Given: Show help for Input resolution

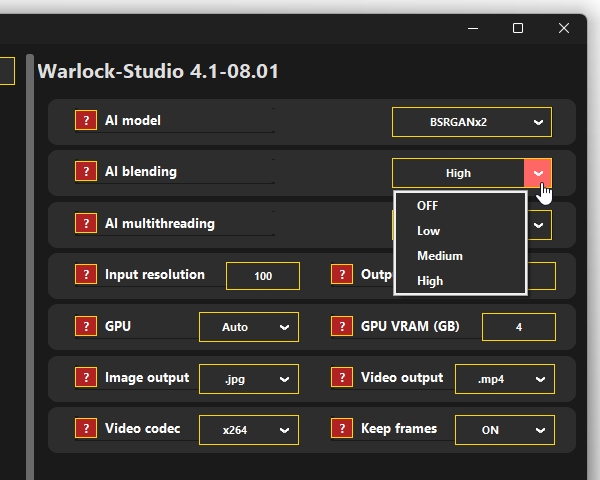Looking at the screenshot, I should (86, 275).
